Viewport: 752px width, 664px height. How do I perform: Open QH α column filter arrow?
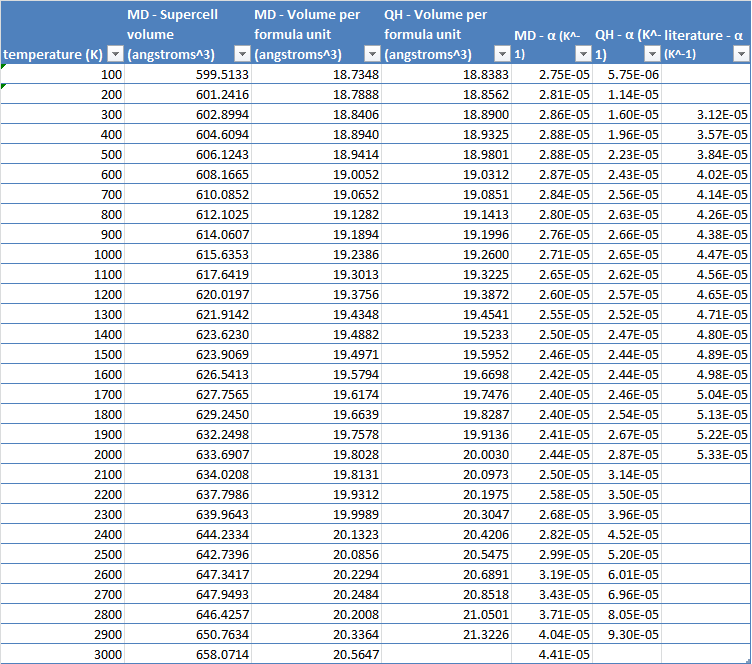[652, 54]
